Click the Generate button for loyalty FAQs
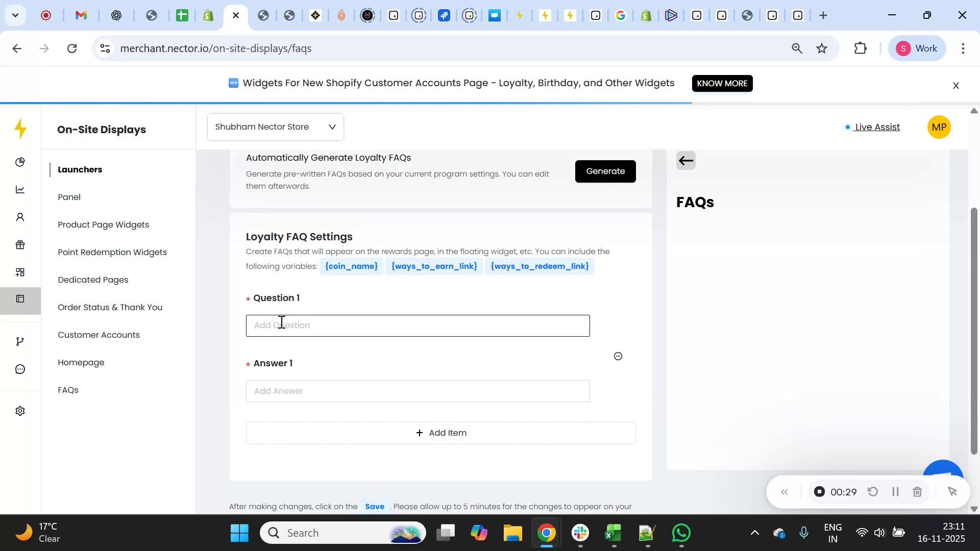The image size is (980, 551). pos(605,171)
